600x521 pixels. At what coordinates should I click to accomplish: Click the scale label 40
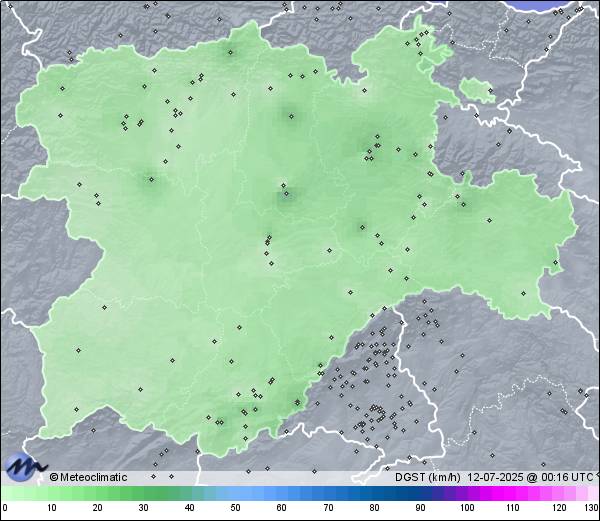coord(189,508)
